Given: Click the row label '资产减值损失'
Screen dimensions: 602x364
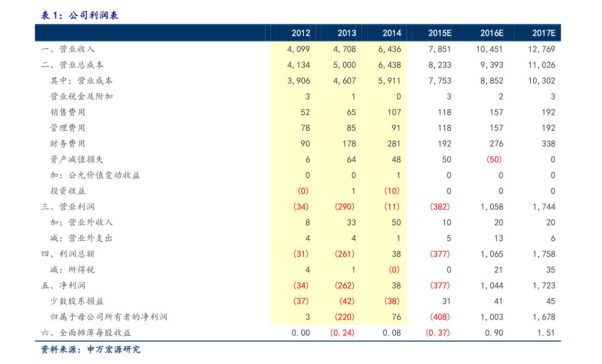Looking at the screenshot, I should [77, 159].
